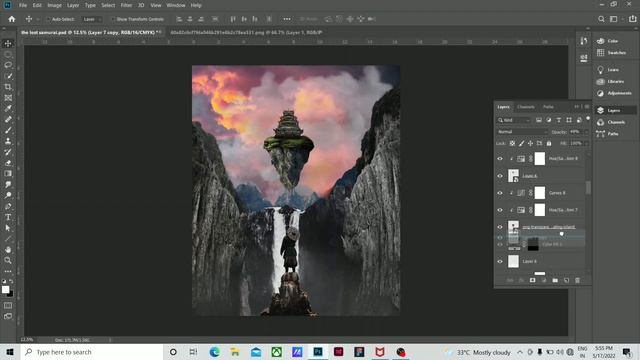
Task: Click the Windows taskbar search box
Action: [x=92, y=352]
